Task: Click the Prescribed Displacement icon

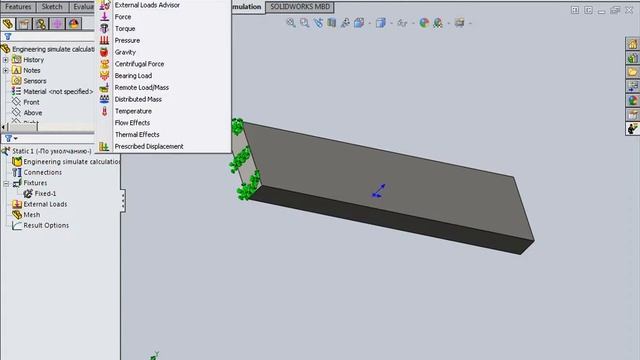Action: pyautogui.click(x=104, y=147)
